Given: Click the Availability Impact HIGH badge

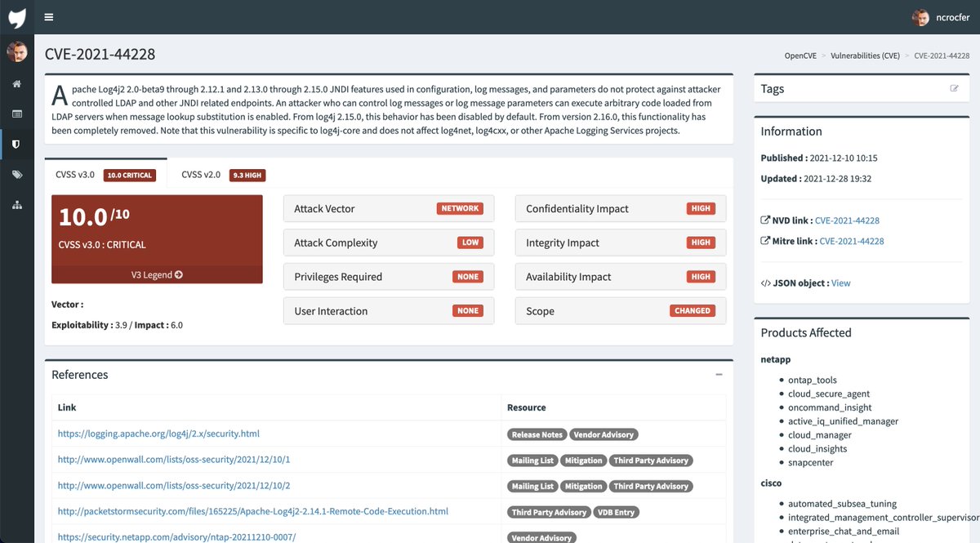Looking at the screenshot, I should coord(701,277).
